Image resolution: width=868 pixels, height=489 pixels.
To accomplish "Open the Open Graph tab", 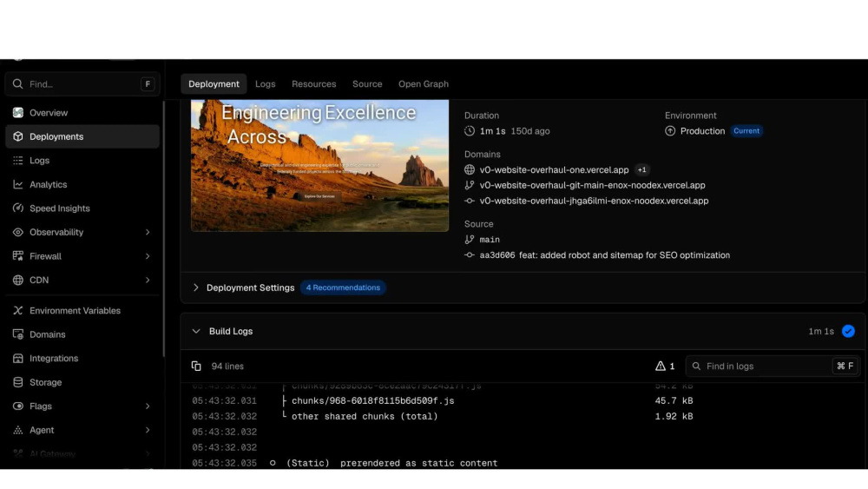I will (x=424, y=83).
